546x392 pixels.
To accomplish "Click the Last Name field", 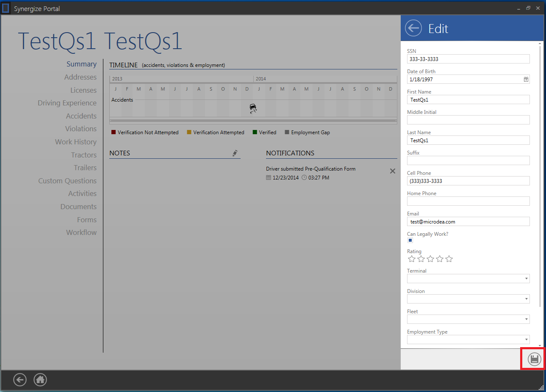I will click(468, 140).
